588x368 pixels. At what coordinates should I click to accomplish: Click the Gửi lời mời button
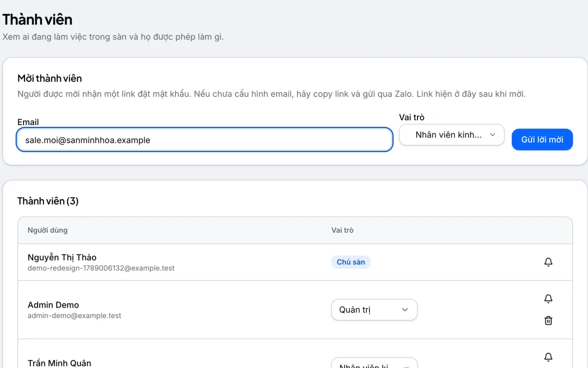(542, 139)
